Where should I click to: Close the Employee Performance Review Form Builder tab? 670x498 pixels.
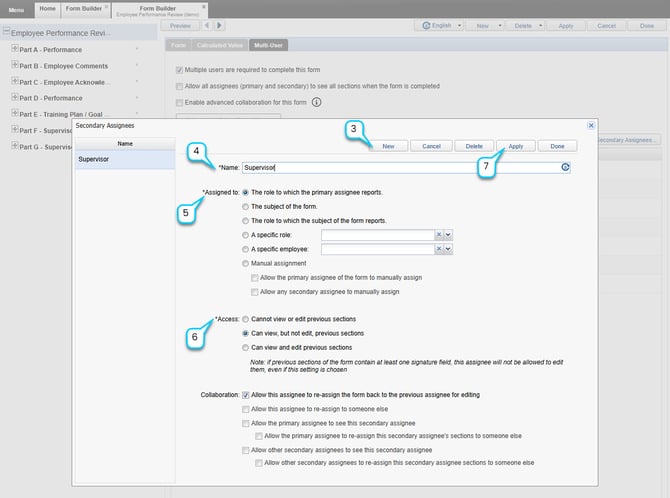click(x=204, y=7)
